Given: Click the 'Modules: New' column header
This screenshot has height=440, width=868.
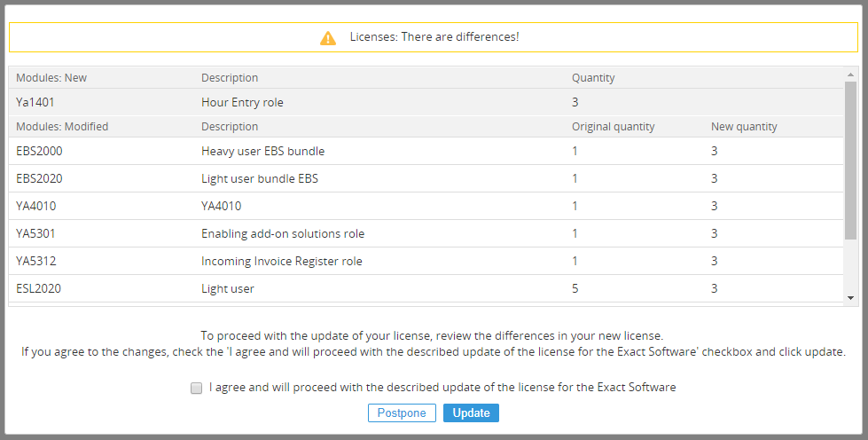Looking at the screenshot, I should tap(51, 77).
